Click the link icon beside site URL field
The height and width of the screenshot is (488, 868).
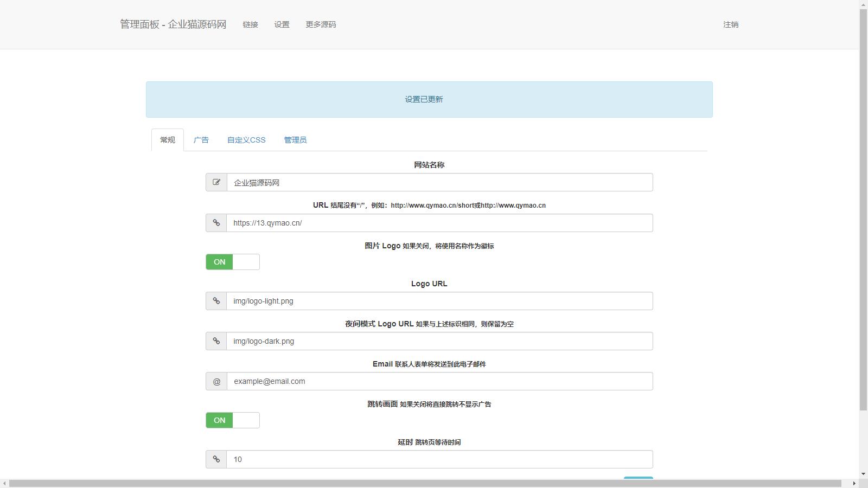click(x=216, y=223)
